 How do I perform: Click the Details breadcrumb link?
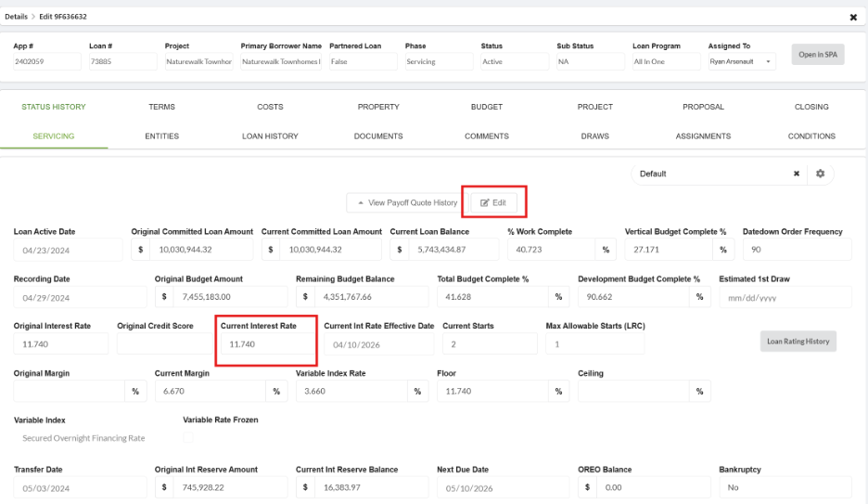(x=16, y=17)
